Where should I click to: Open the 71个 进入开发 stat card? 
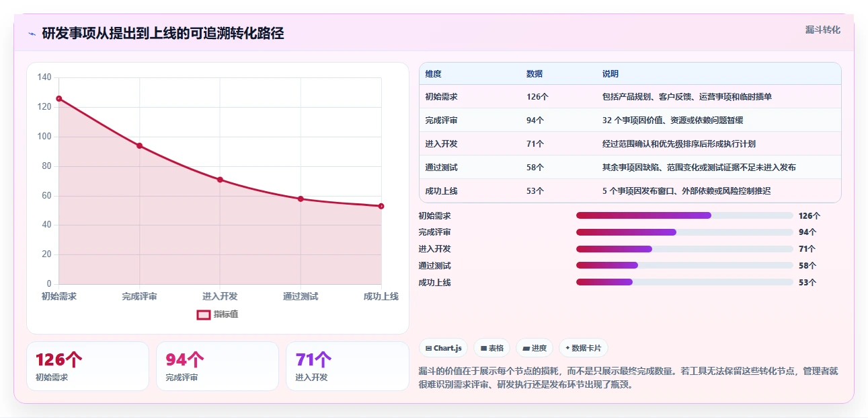[x=348, y=366]
